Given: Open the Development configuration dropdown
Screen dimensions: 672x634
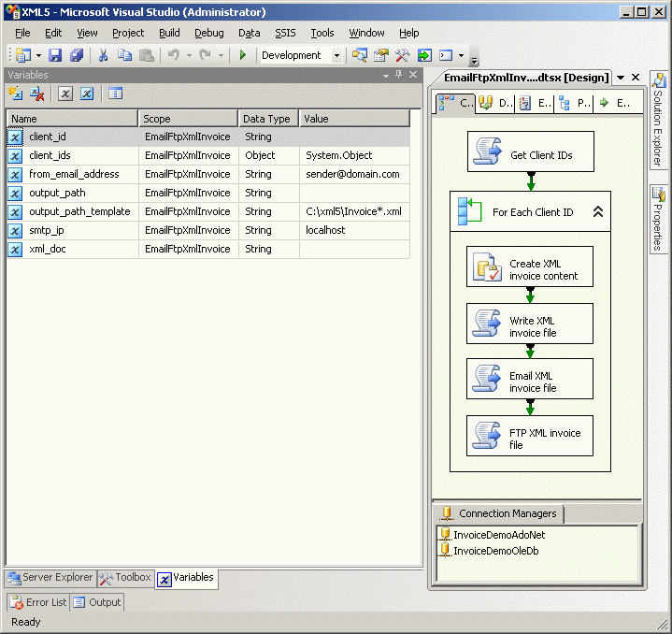Looking at the screenshot, I should point(336,55).
